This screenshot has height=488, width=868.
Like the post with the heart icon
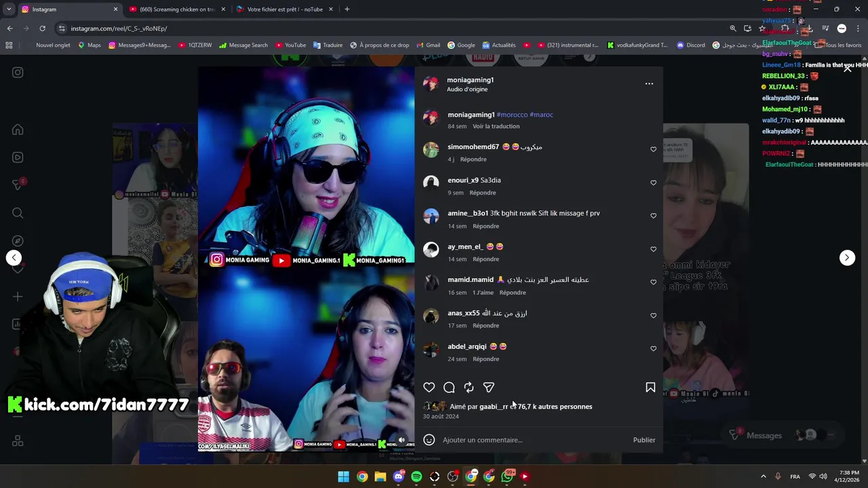coord(429,387)
